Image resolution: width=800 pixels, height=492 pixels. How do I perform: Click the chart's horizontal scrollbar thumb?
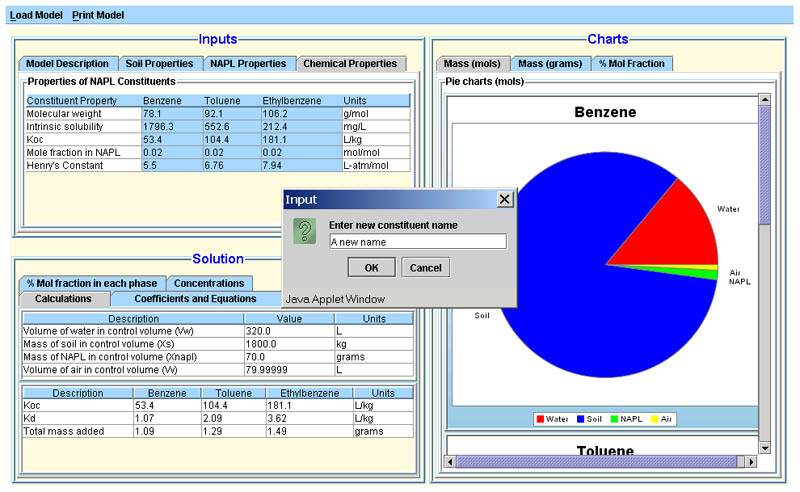[595, 461]
